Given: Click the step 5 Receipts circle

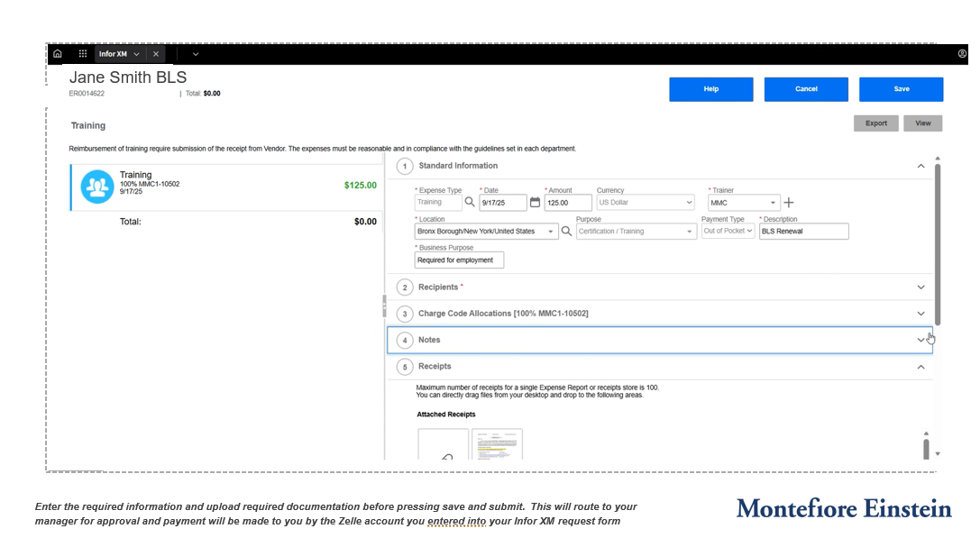Looking at the screenshot, I should point(405,367).
